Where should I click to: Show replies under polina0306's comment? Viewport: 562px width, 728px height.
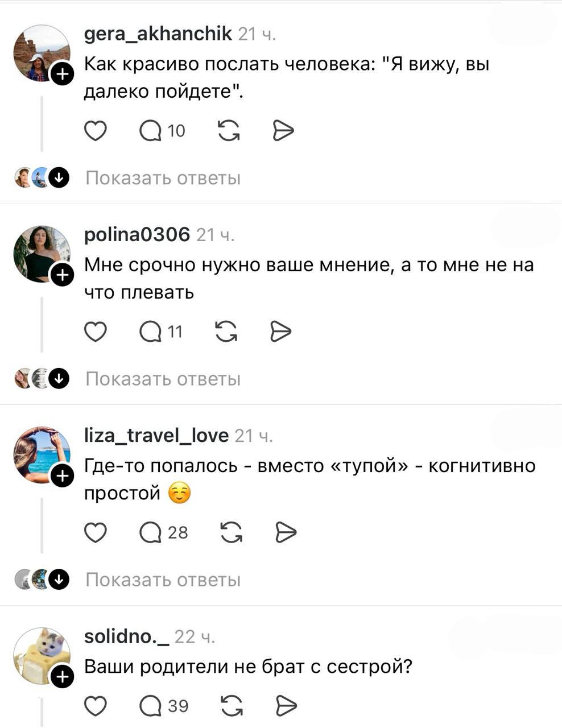163,379
